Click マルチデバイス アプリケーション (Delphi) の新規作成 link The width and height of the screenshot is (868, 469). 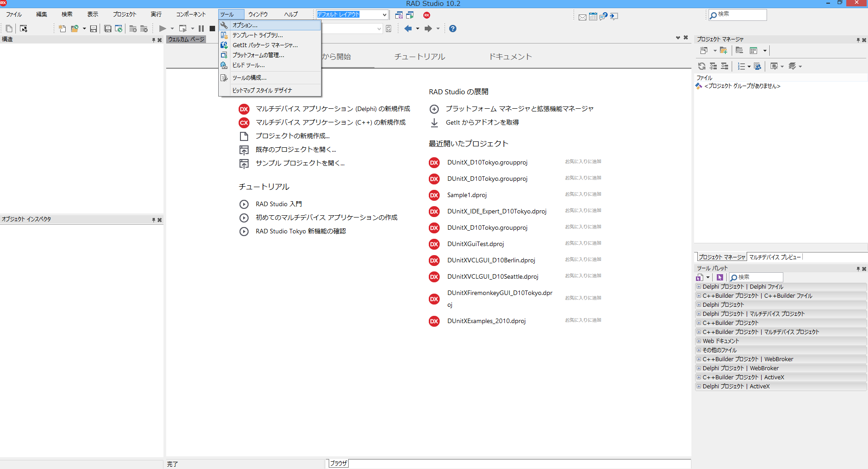333,109
